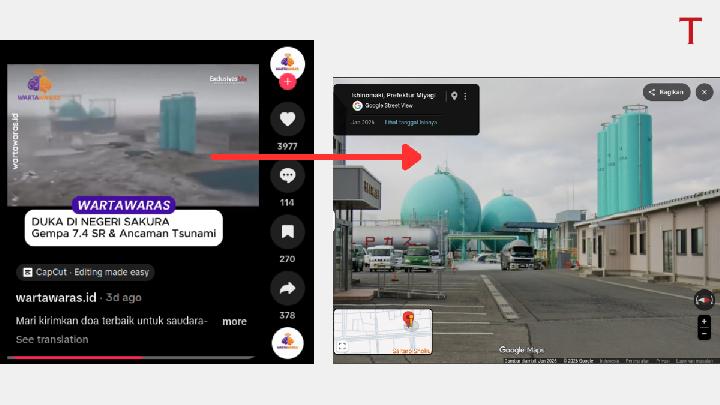Click the CapCut 'Editing made easy' tag
Viewport: 720px width, 405px height.
tap(86, 272)
